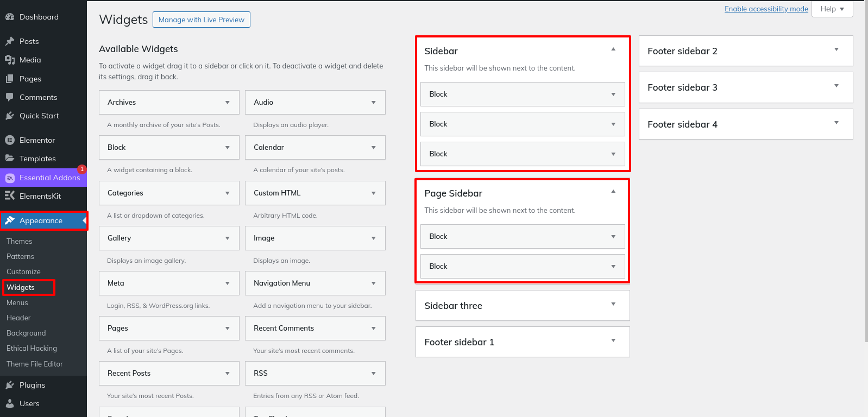Click the Media library icon
Viewport: 868px width, 417px height.
click(10, 60)
